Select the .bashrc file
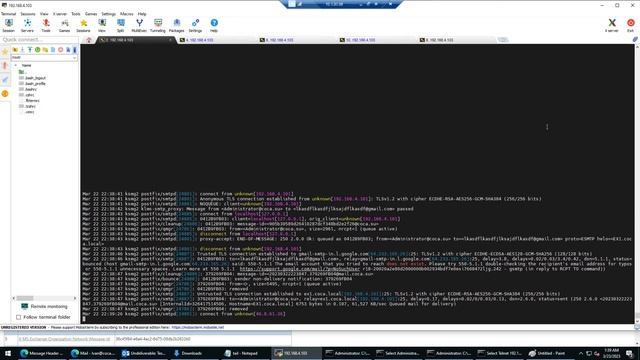The image size is (640, 360). 28,89
